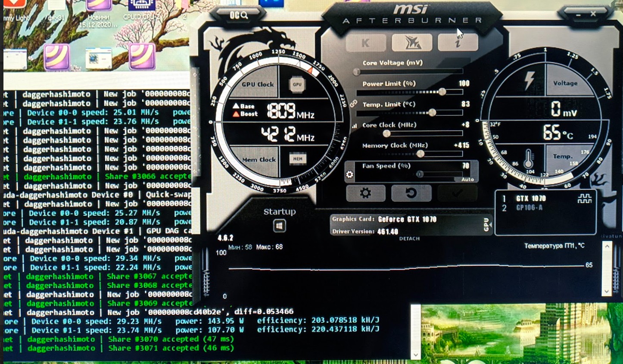Open fan speed settings gear icon
The height and width of the screenshot is (364, 623).
click(350, 174)
